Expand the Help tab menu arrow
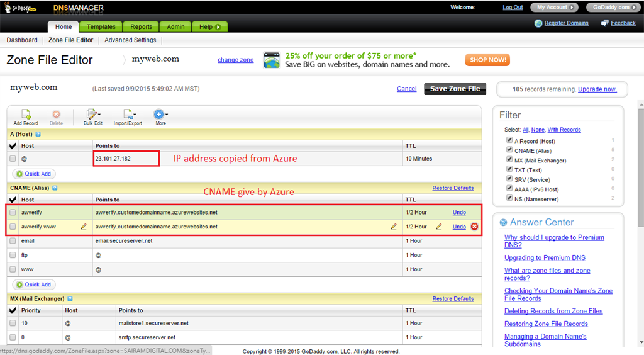The width and height of the screenshot is (644, 355). pos(218,26)
